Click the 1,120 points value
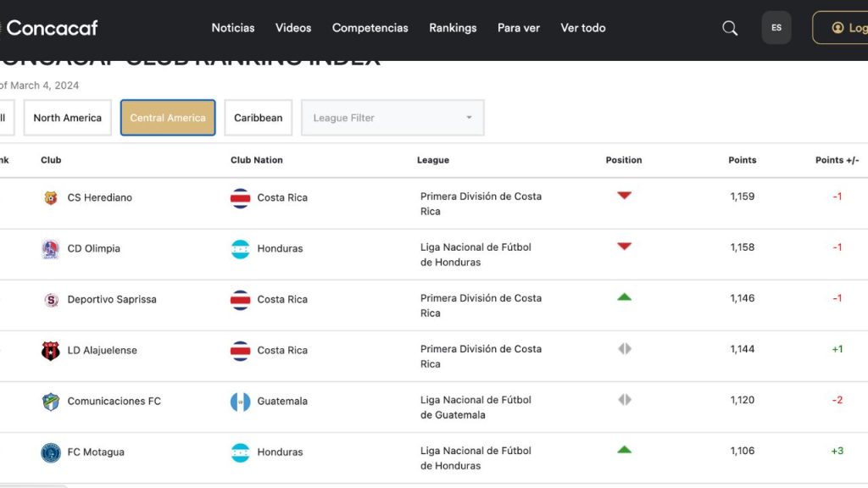 coord(743,400)
